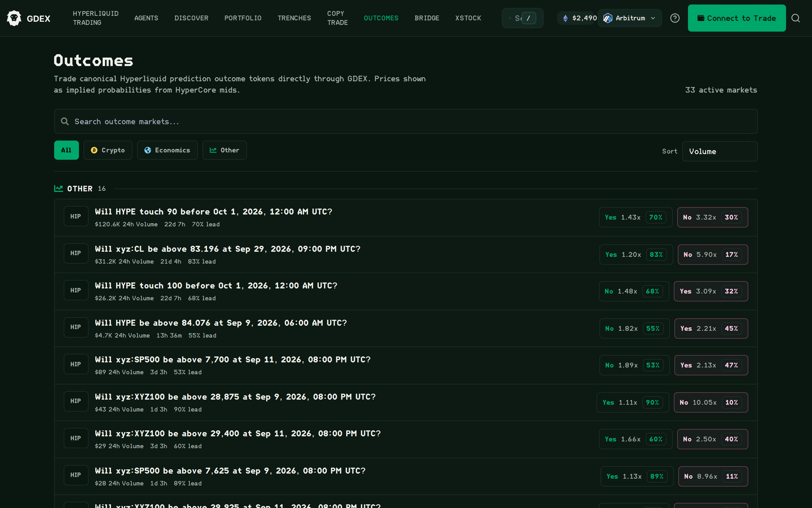Click the search magnifier icon in header
Image resolution: width=812 pixels, height=508 pixels.
(796, 18)
